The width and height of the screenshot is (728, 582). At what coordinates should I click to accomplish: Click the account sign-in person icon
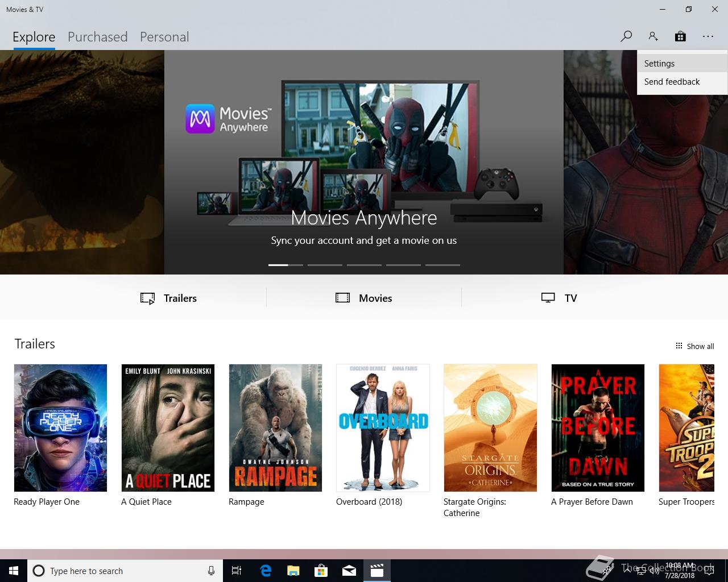click(653, 36)
